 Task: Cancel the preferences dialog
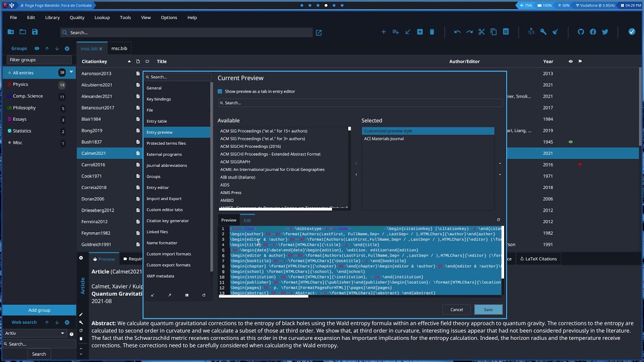(x=456, y=310)
